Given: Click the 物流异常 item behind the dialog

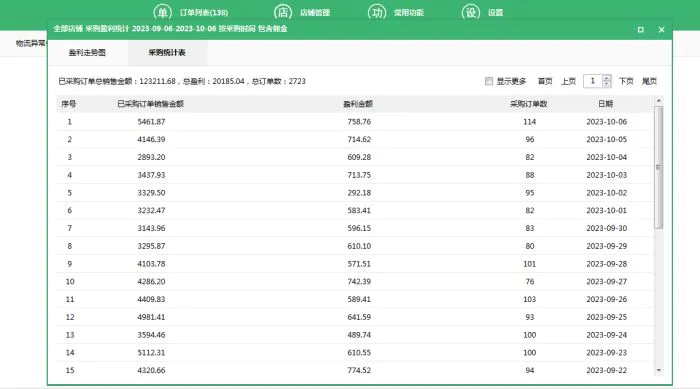Looking at the screenshot, I should (31, 43).
